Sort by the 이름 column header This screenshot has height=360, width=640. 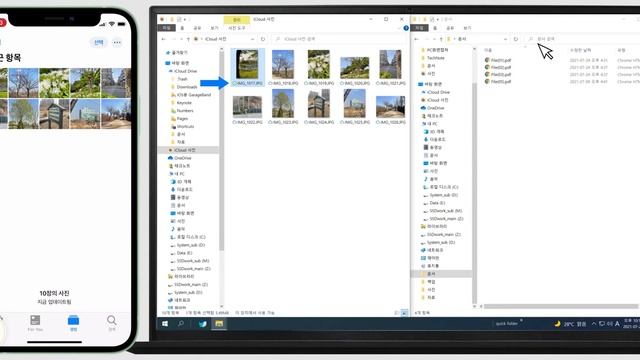point(488,50)
